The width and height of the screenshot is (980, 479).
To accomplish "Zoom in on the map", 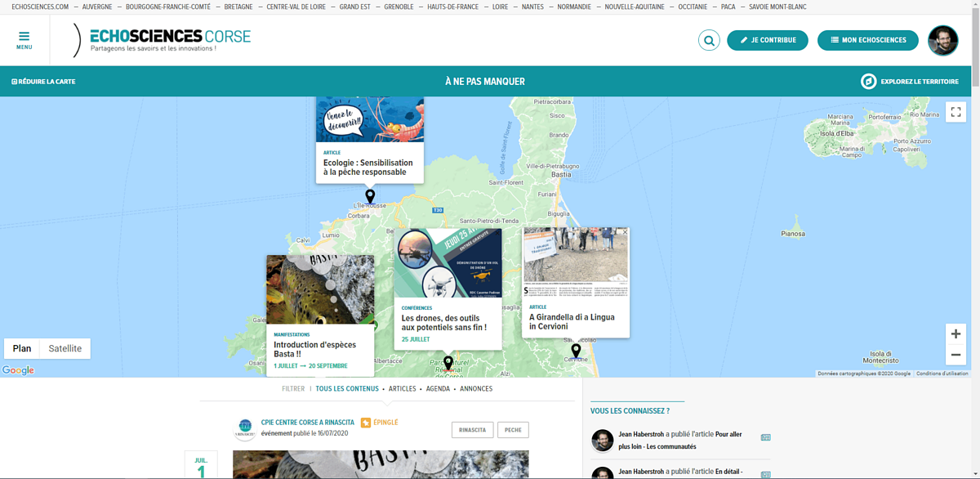I will 955,334.
